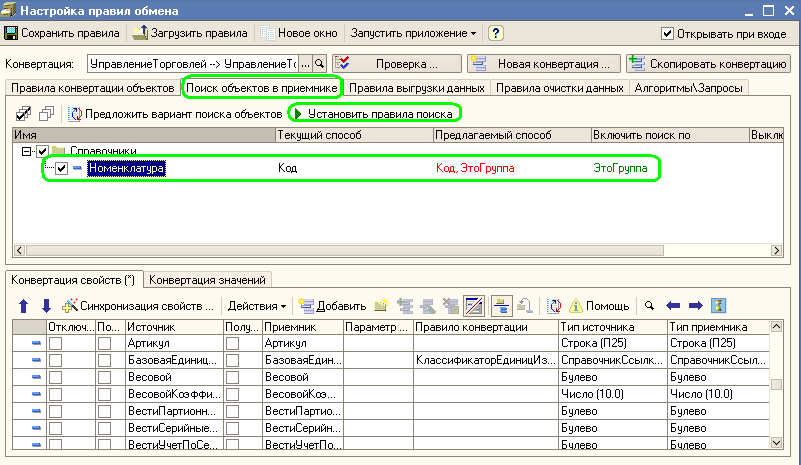
Task: Click the Помощь info icon
Action: (598, 306)
